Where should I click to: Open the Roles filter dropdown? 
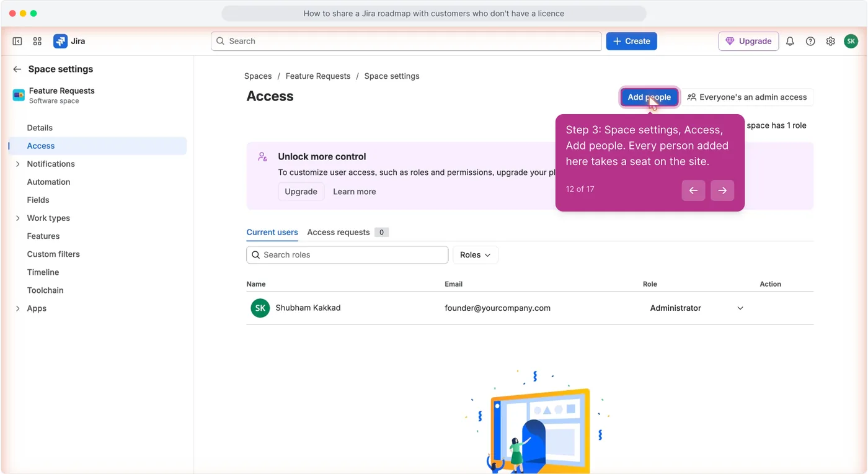476,255
